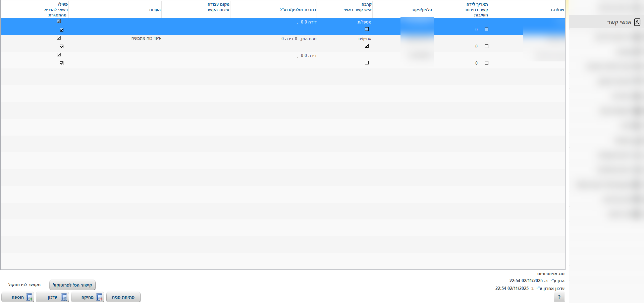Check primary contact box in third row

point(367,63)
